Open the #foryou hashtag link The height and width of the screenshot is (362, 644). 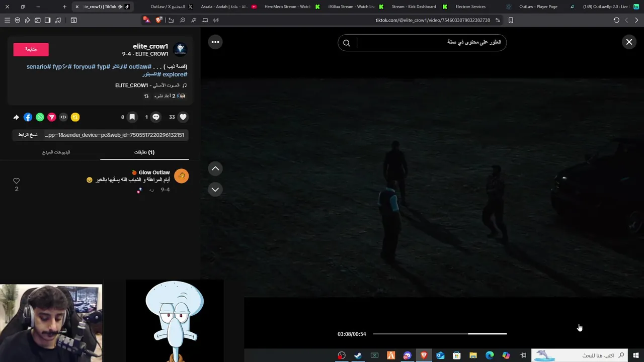pyautogui.click(x=84, y=66)
